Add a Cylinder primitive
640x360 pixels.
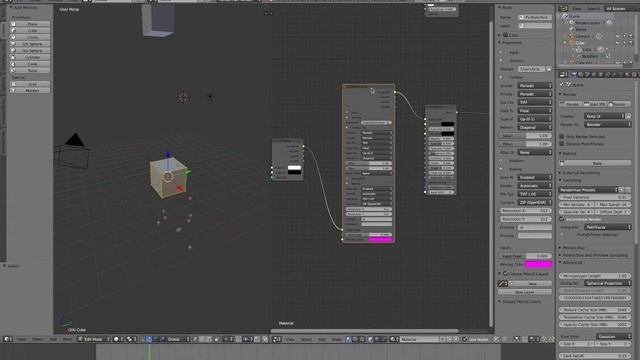tap(30, 57)
